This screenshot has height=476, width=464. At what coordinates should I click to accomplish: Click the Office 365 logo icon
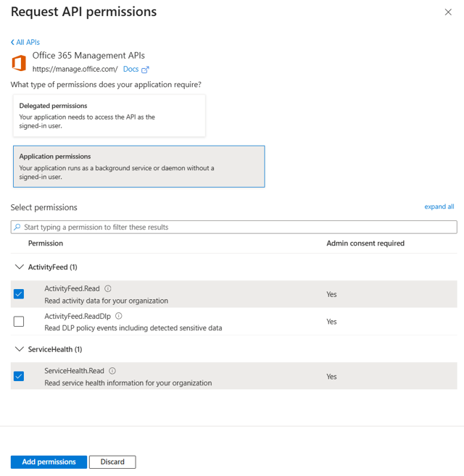pos(19,63)
